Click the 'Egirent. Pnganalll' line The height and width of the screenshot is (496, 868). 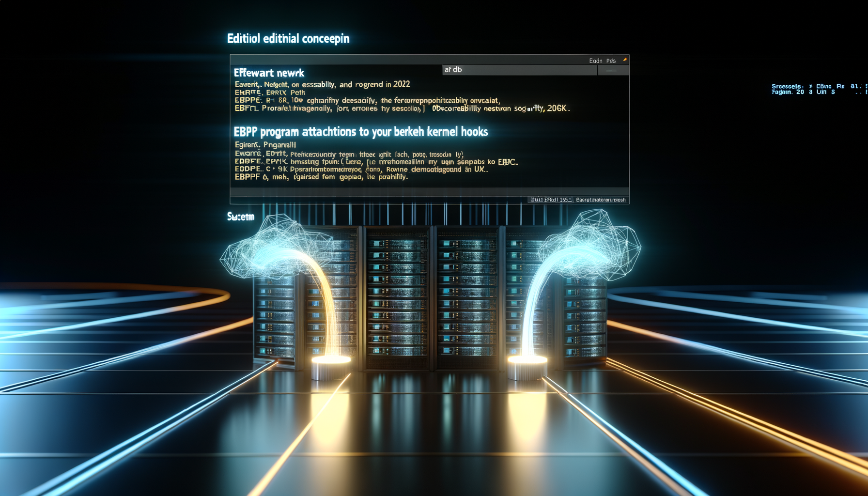coord(265,145)
